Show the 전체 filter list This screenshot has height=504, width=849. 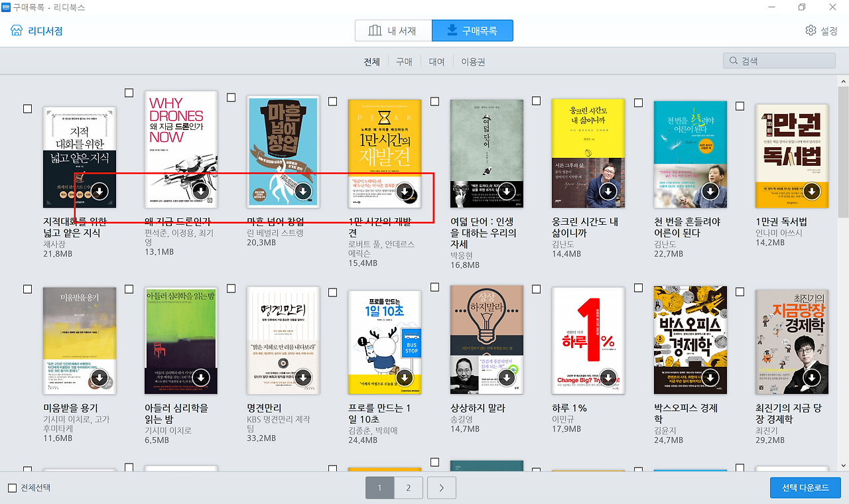(x=371, y=62)
